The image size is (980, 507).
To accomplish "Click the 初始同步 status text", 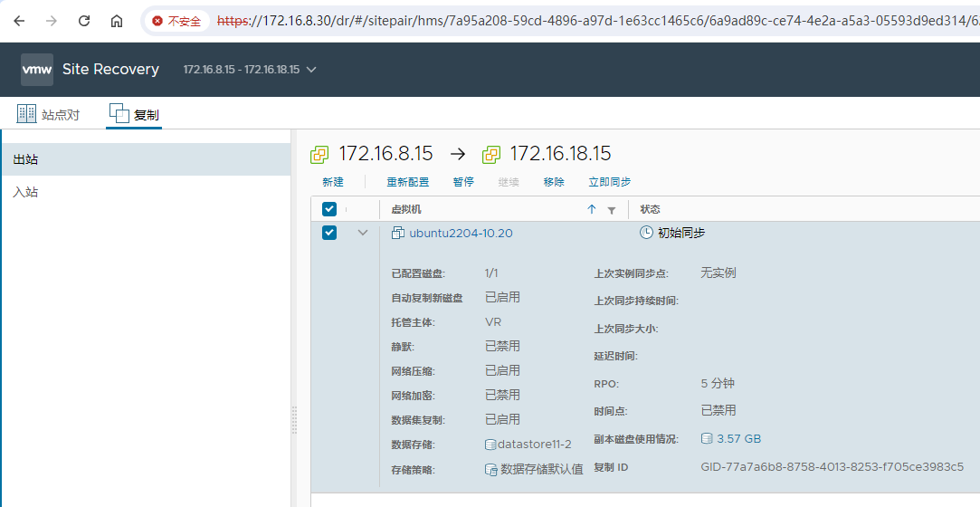I will click(681, 234).
